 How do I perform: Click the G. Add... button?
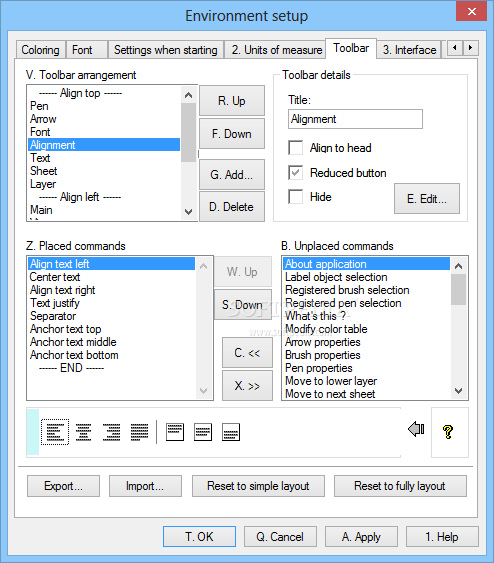tap(232, 175)
